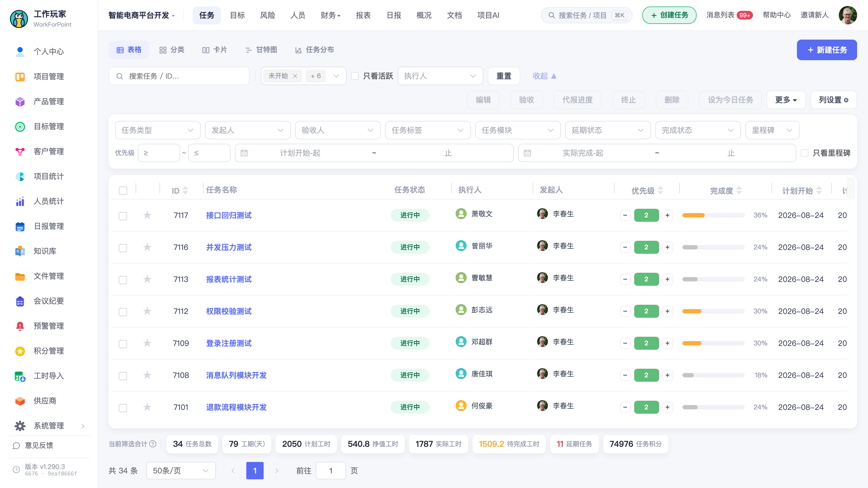Increase priority of task 7113 with plus
Viewport: 868px width, 488px height.
tap(667, 279)
